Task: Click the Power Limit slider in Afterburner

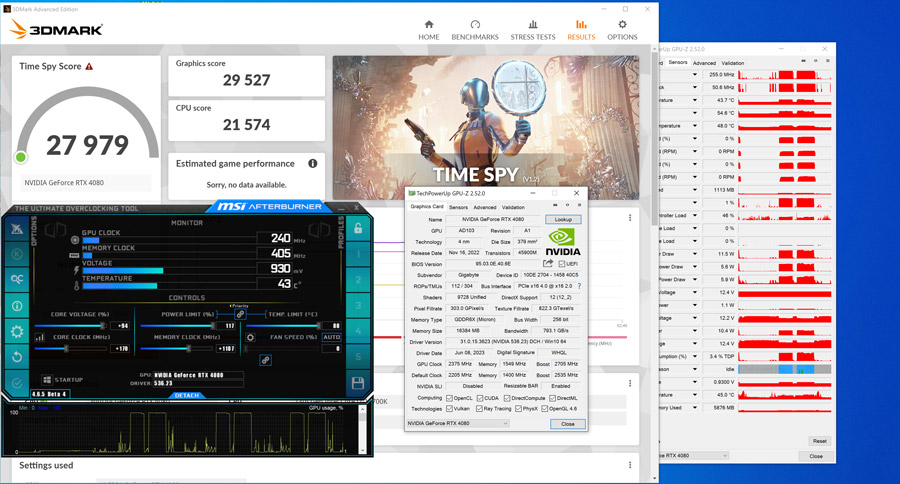Action: tap(177, 326)
